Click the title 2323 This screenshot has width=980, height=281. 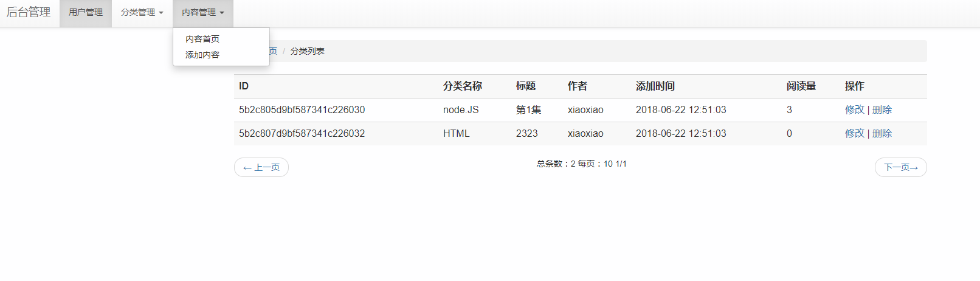click(526, 133)
